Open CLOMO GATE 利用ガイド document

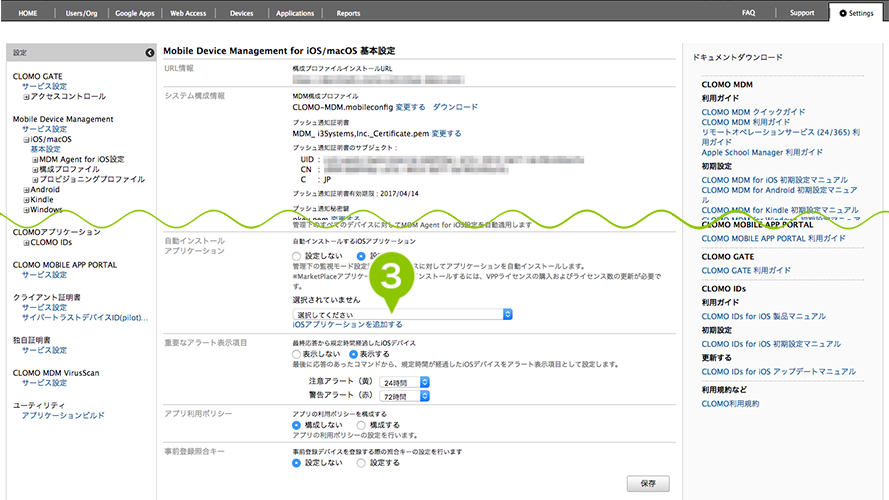(746, 271)
